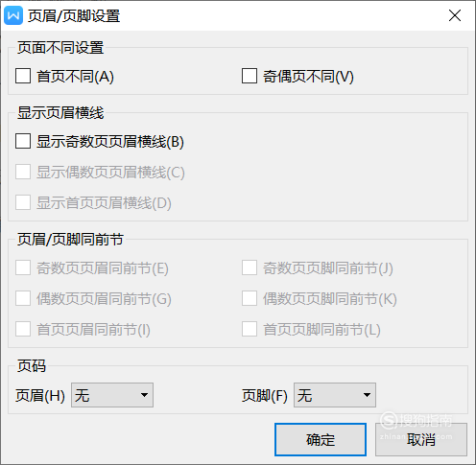Click the WPS Writer icon in title bar
This screenshot has width=476, height=465.
pyautogui.click(x=13, y=15)
